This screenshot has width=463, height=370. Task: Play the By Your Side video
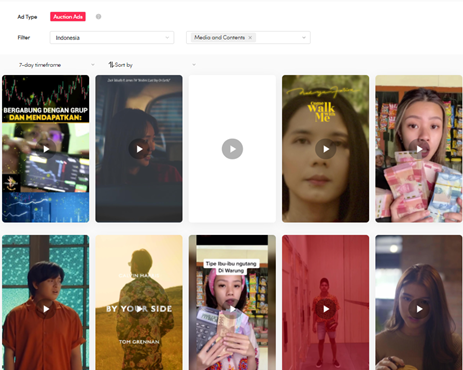click(139, 309)
